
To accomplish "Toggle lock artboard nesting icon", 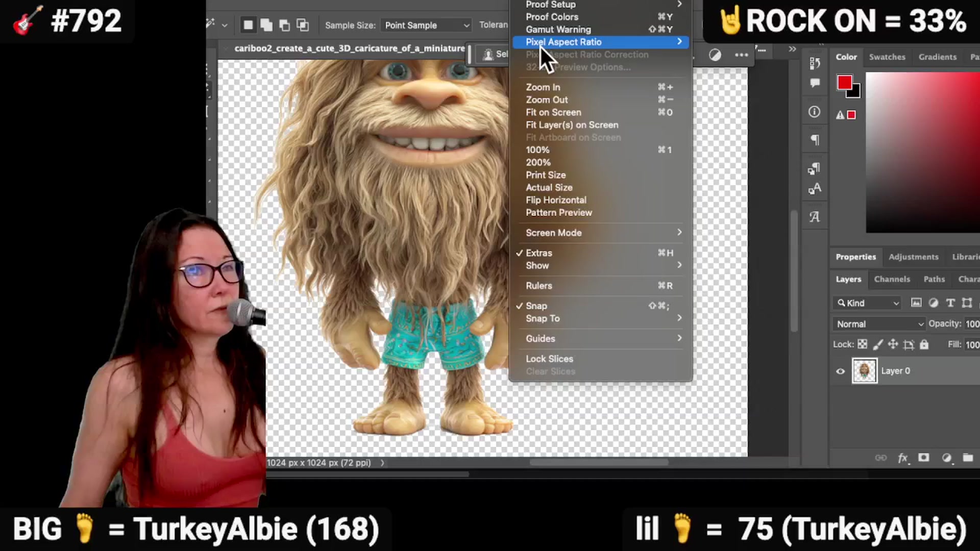I will tap(909, 345).
